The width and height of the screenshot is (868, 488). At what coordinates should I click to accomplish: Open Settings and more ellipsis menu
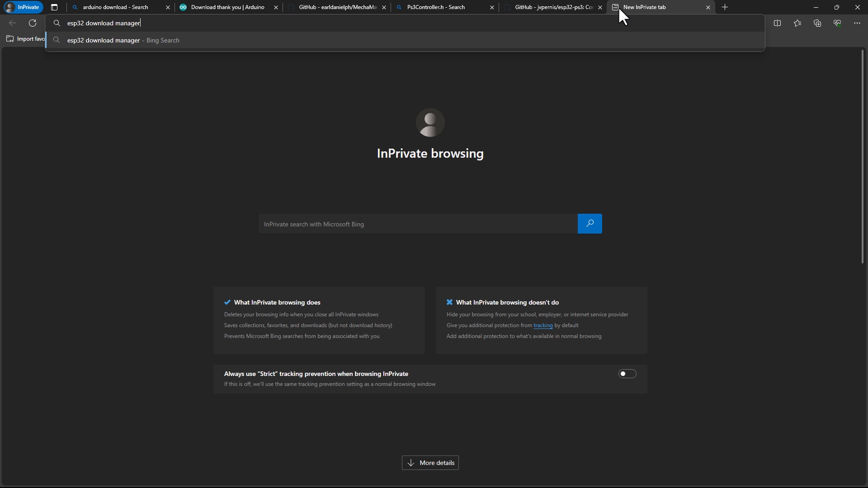[857, 23]
